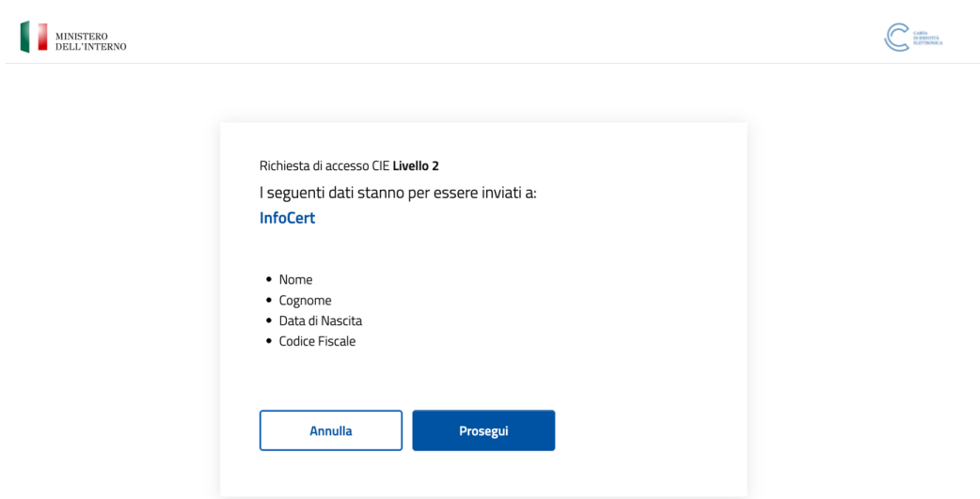The height and width of the screenshot is (499, 980).
Task: Click the bullet point beside Nome
Action: 270,279
